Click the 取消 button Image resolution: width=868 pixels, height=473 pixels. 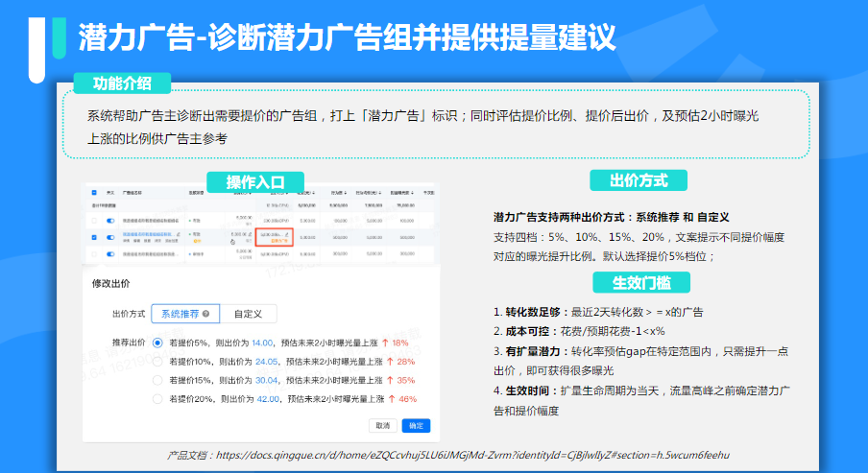coord(383,425)
